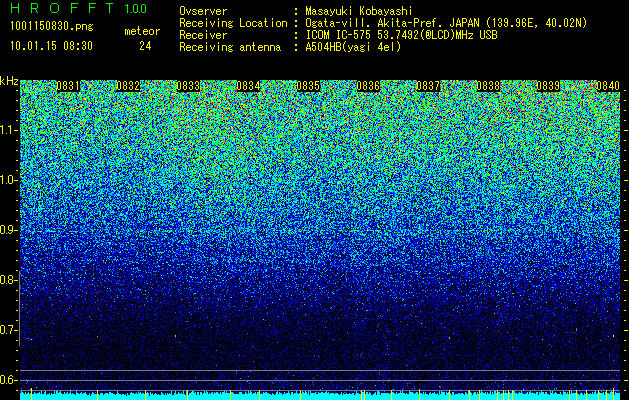
Task: Click the 0.9 frequency axis label
Action: 8,230
